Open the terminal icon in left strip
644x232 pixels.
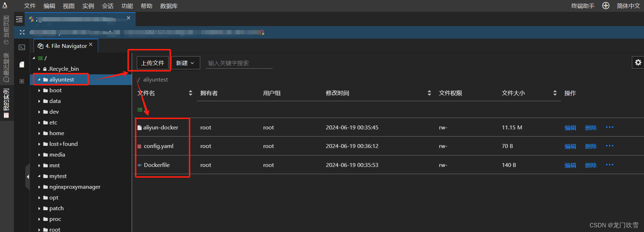[x=22, y=47]
